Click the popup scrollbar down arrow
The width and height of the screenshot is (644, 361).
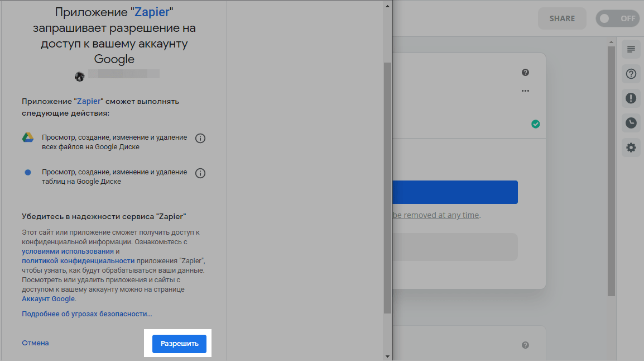point(388,356)
